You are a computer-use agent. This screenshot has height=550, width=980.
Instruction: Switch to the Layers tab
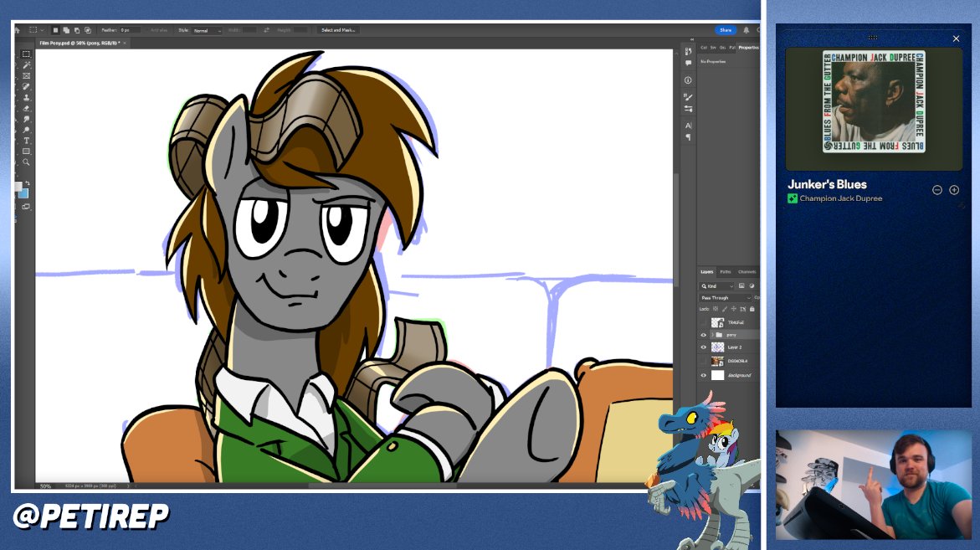point(707,272)
